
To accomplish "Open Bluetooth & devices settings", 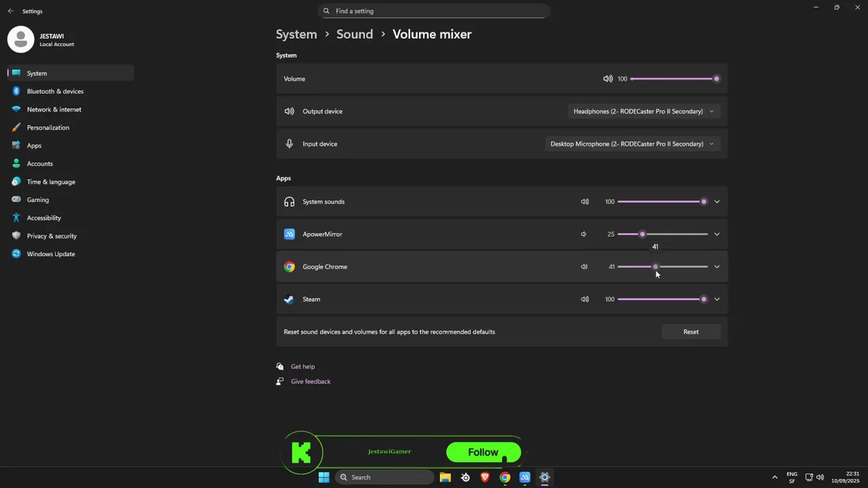I will pos(71,91).
